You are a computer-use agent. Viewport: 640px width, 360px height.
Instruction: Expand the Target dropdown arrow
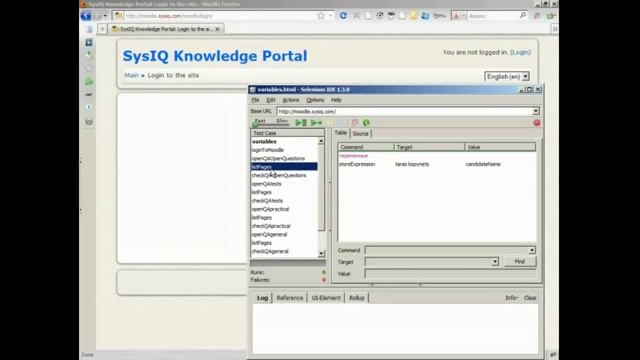point(495,262)
